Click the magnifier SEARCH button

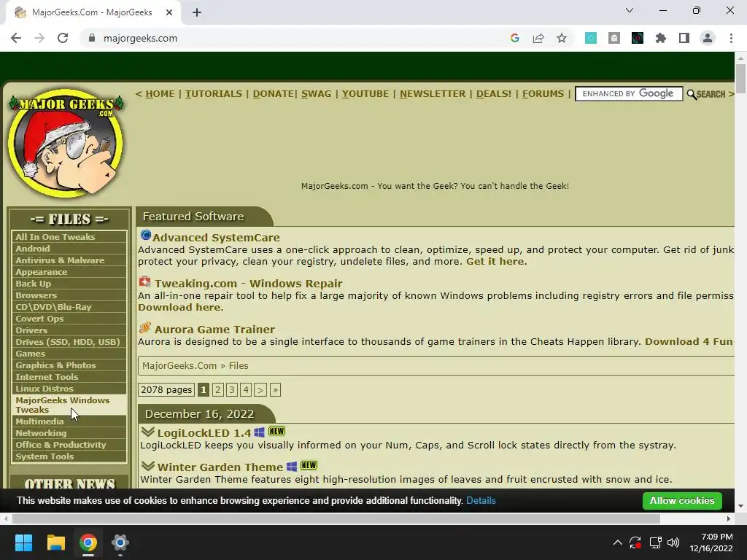pos(705,94)
